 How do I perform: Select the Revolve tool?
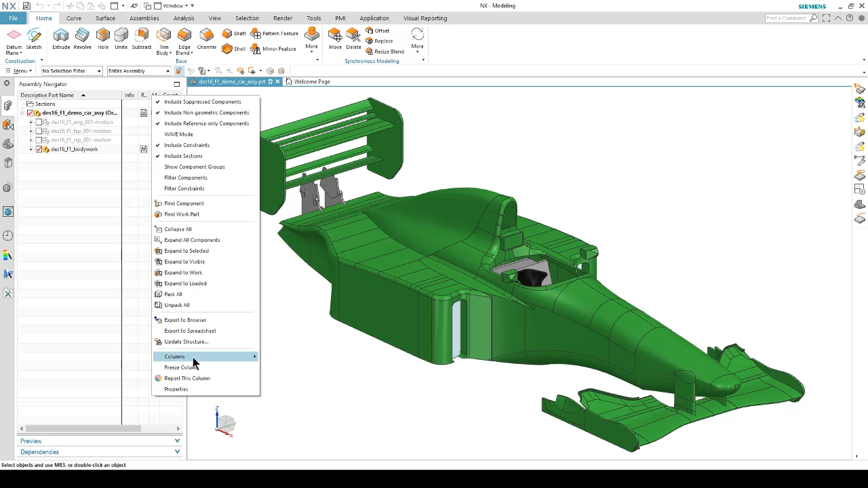(x=82, y=37)
